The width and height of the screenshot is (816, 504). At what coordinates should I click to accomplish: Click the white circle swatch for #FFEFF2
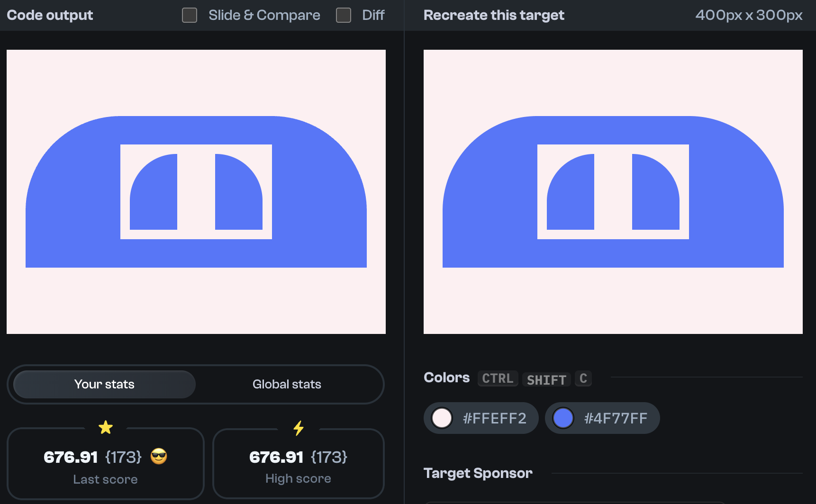[x=442, y=418]
